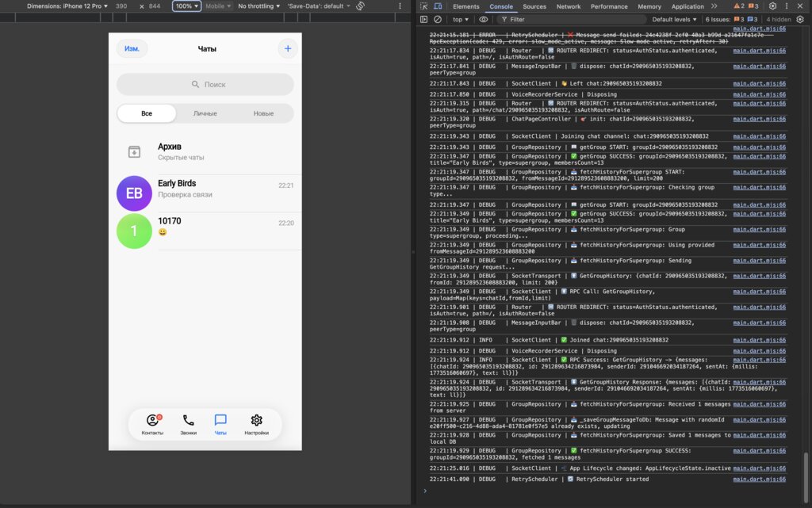The width and height of the screenshot is (812, 508).
Task: Open the Contacts tab with notification badge
Action: 152,424
